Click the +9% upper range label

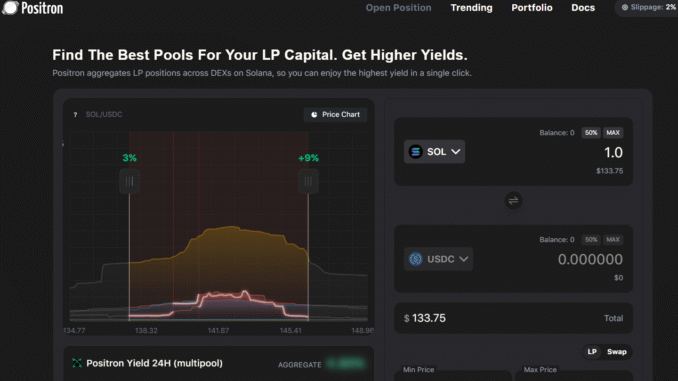click(308, 158)
